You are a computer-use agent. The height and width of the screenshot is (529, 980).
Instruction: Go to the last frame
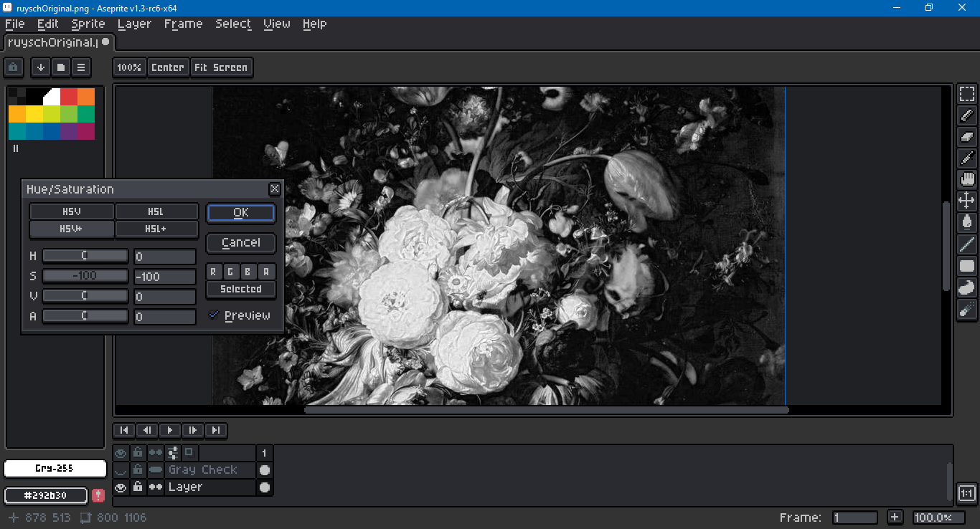pyautogui.click(x=216, y=430)
